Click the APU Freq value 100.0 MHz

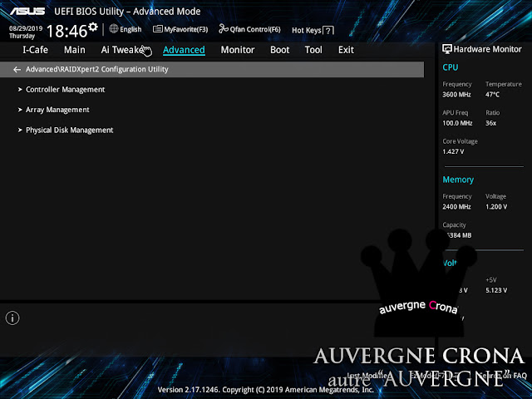click(457, 123)
